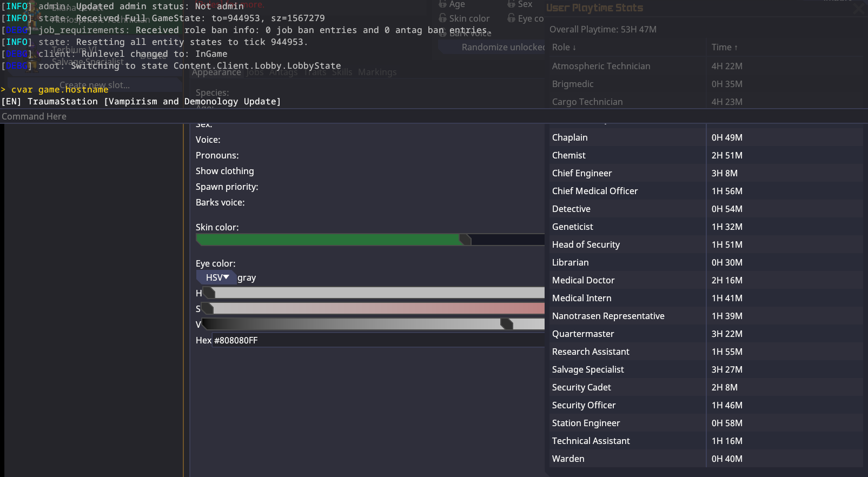The height and width of the screenshot is (477, 868).
Task: Click the Librarian time value 0H 30M
Action: (x=727, y=262)
